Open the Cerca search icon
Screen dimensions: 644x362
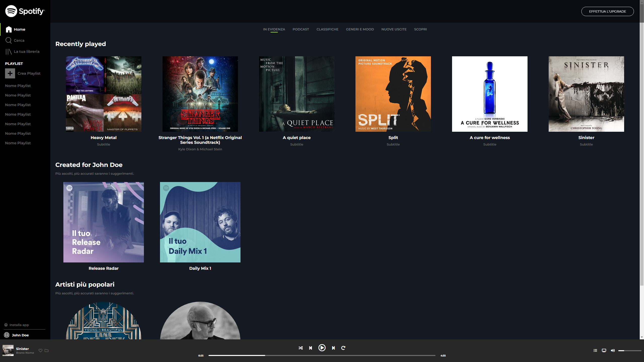click(x=9, y=40)
